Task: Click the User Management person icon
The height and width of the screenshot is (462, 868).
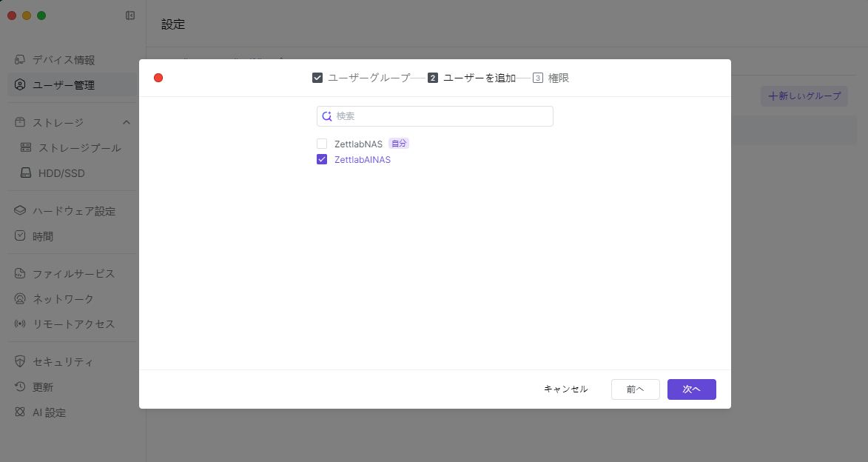Action: (20, 85)
